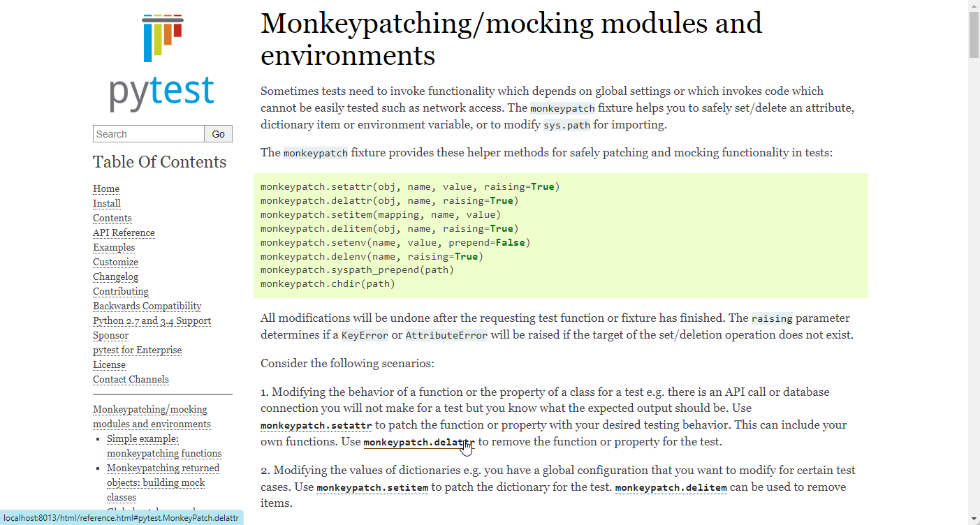The width and height of the screenshot is (980, 525).
Task: Click the inline code AttributeError
Action: pyautogui.click(x=446, y=335)
